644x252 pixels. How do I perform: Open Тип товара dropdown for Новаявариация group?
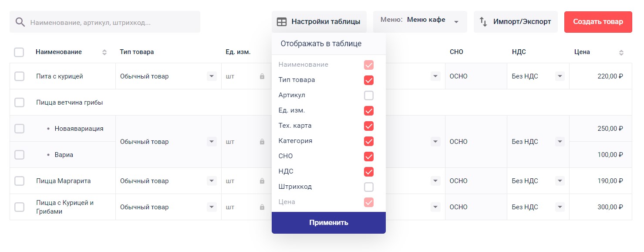(x=212, y=142)
